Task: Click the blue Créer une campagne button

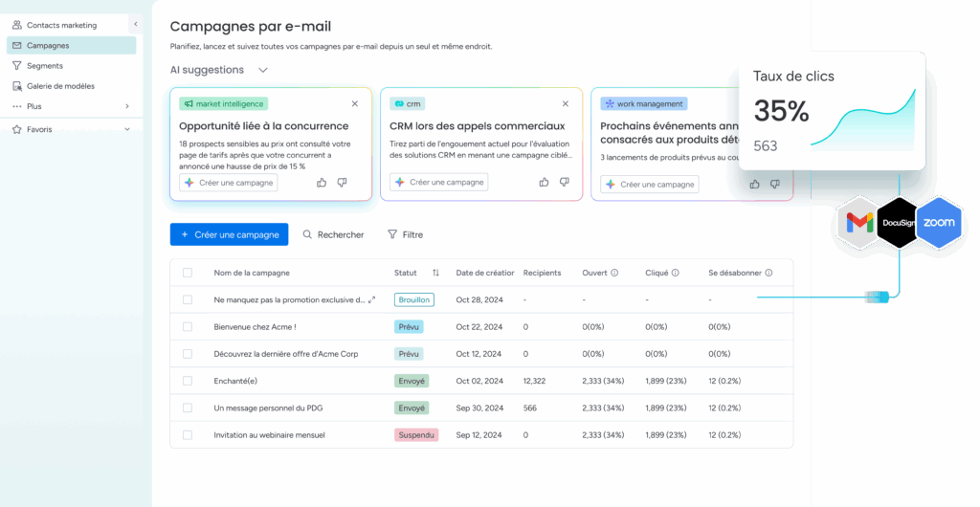Action: (229, 234)
